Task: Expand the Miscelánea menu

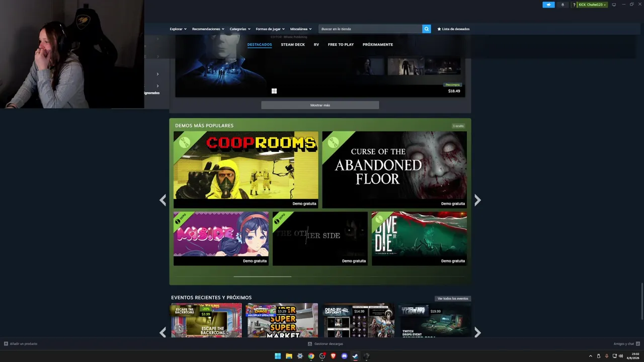Action: pyautogui.click(x=301, y=29)
